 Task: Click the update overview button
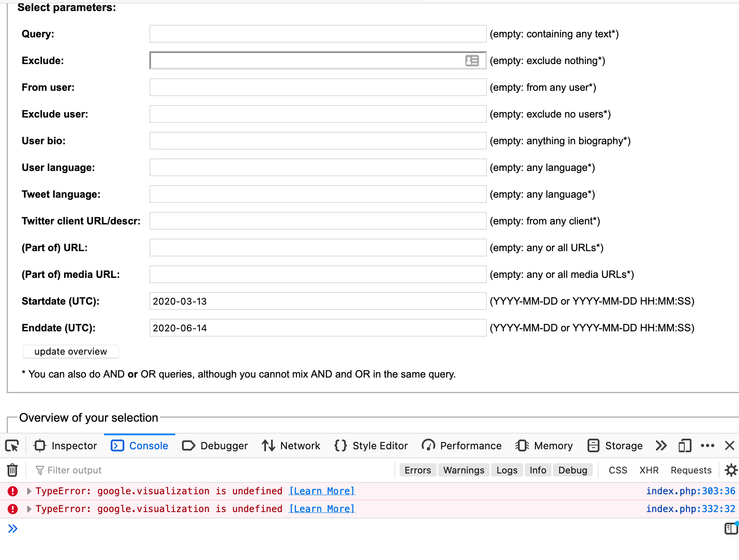tap(70, 351)
